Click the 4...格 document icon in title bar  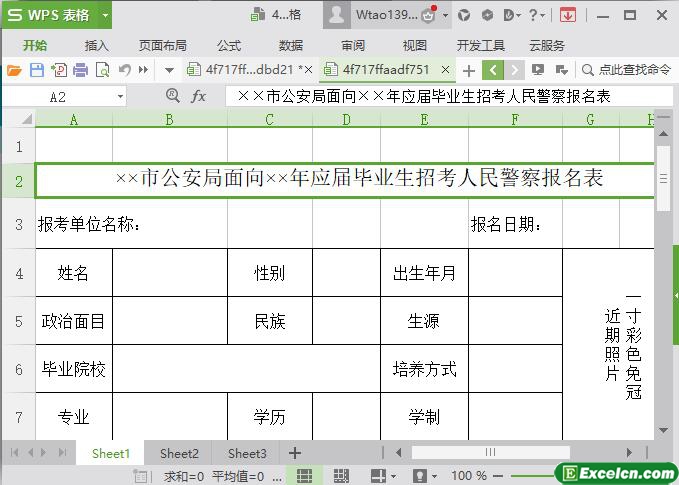pyautogui.click(x=258, y=15)
